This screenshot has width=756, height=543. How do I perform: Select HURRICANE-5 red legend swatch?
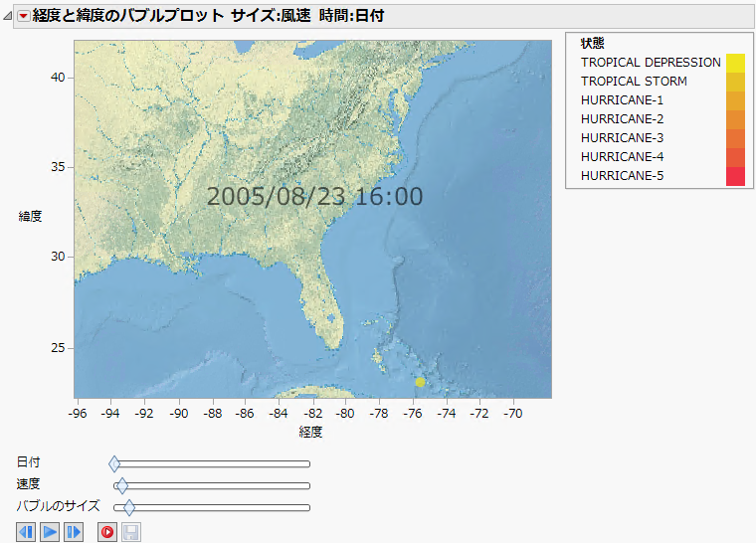click(x=735, y=176)
